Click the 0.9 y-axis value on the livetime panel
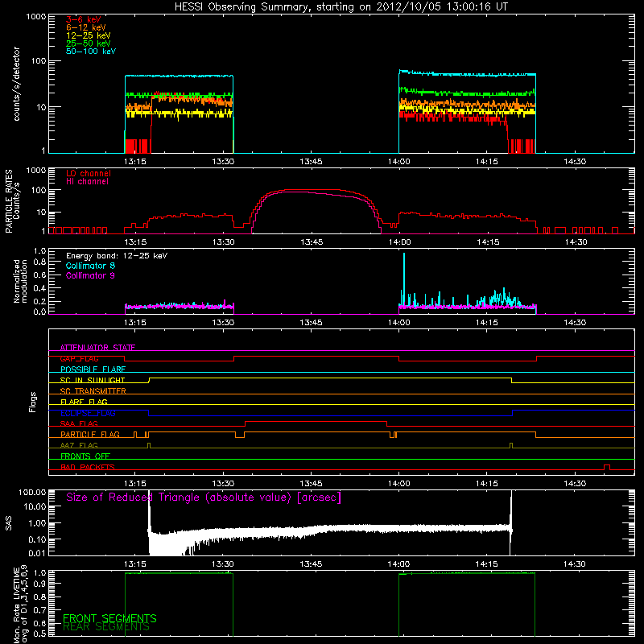The height and width of the screenshot is (644, 644). click(39, 583)
